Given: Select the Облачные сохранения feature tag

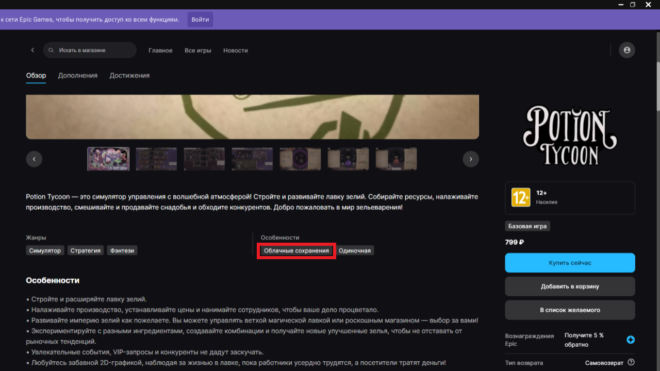Looking at the screenshot, I should point(296,251).
